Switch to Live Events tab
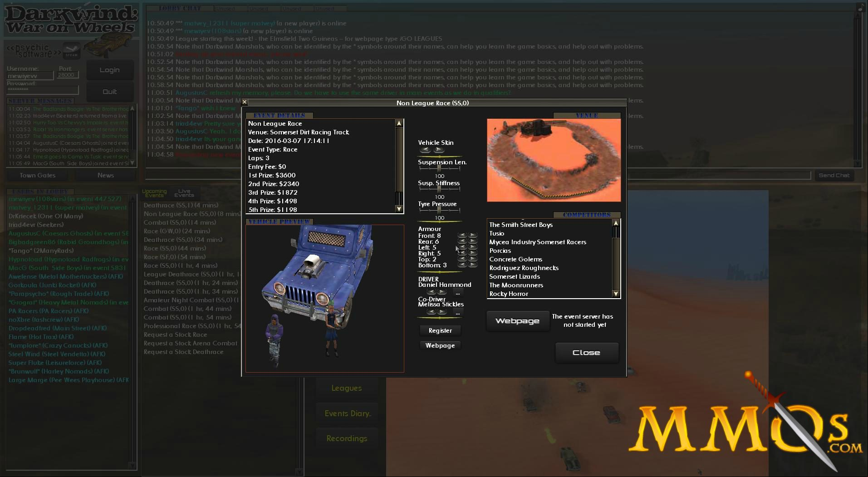Image resolution: width=868 pixels, height=477 pixels. pyautogui.click(x=184, y=193)
